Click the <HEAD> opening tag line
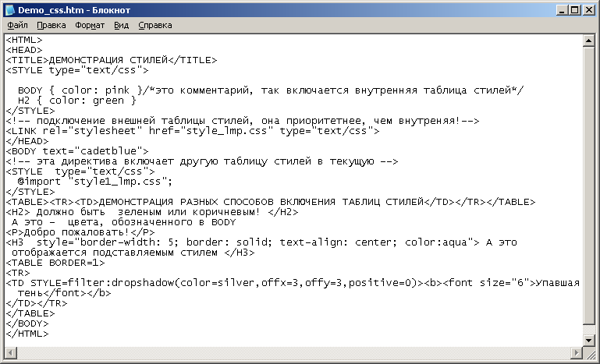This screenshot has width=600, height=364. click(24, 50)
